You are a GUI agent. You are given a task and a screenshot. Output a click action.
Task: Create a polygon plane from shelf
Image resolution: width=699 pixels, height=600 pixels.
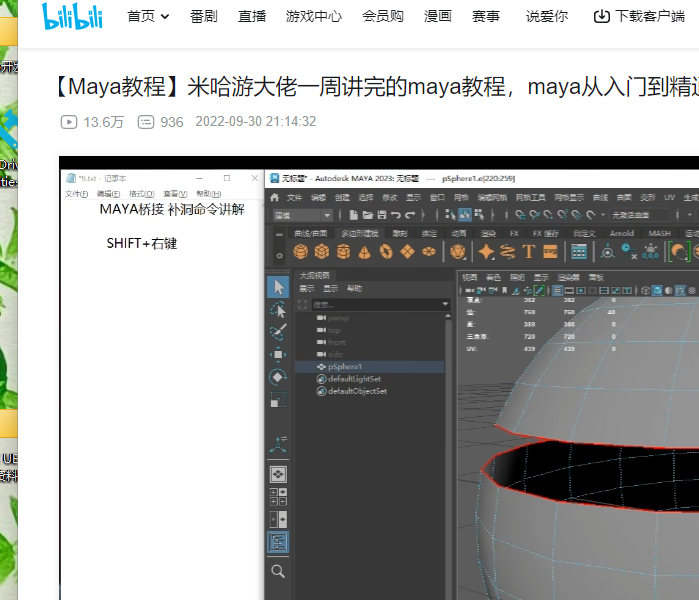407,252
